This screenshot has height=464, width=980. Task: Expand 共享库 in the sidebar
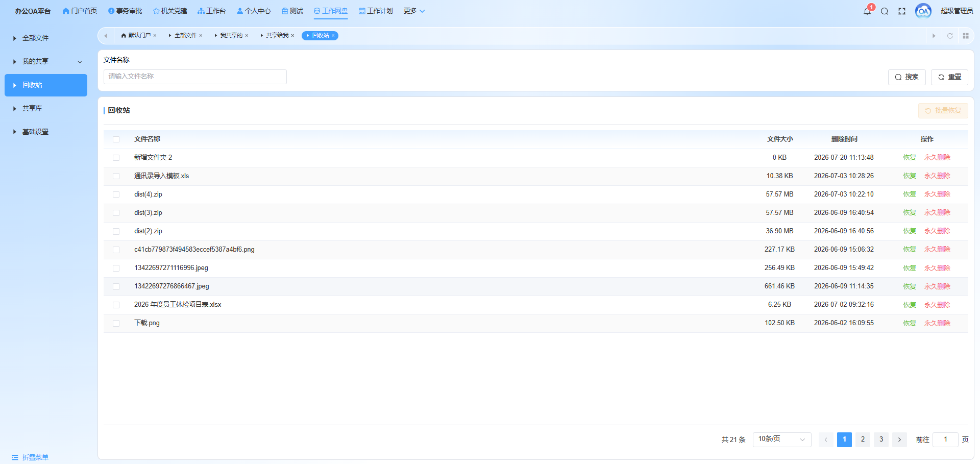point(46,108)
